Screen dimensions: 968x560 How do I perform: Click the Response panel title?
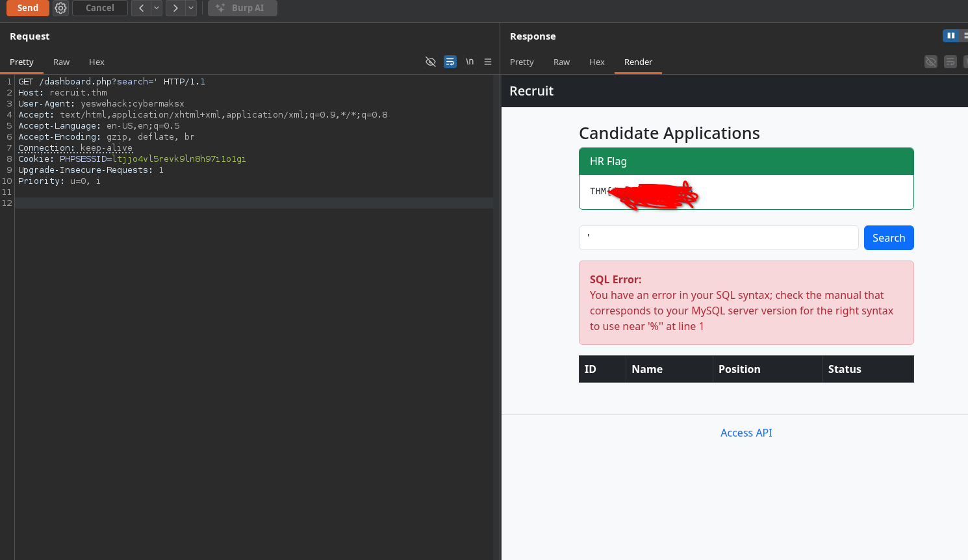(533, 36)
